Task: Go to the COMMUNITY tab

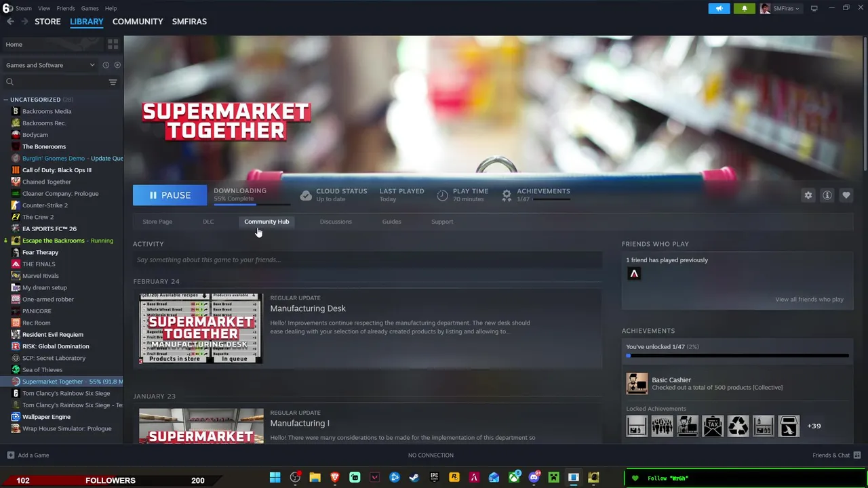Action: [x=138, y=22]
